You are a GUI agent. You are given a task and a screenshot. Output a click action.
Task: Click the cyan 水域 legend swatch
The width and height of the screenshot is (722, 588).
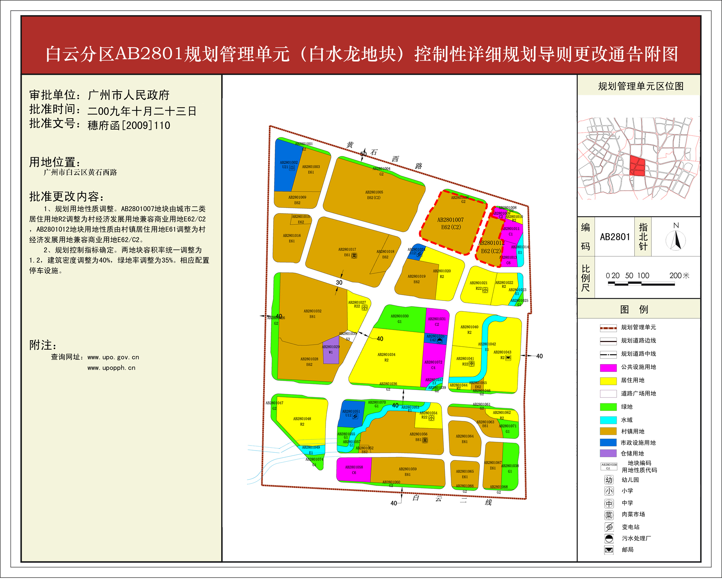tap(608, 420)
